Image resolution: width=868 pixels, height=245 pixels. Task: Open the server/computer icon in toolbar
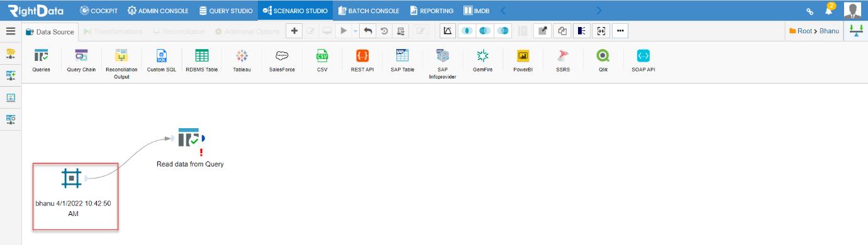pyautogui.click(x=400, y=31)
